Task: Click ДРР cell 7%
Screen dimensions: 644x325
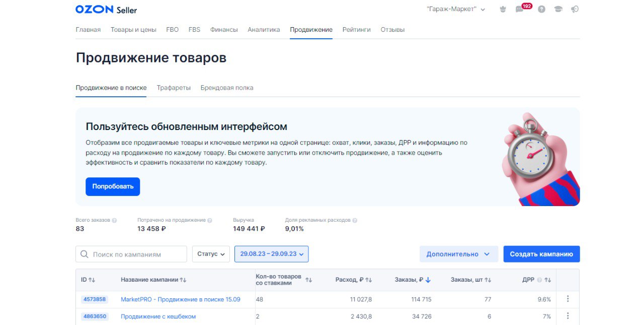Action: (x=547, y=316)
